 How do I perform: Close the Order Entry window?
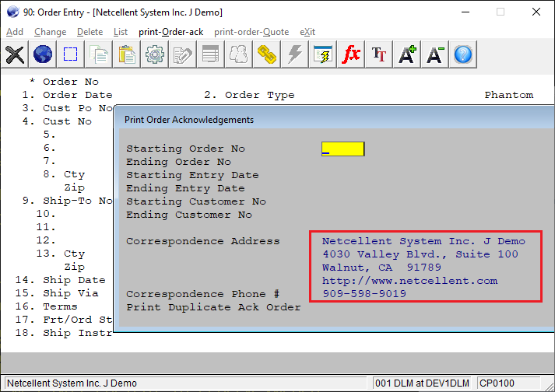(x=536, y=12)
